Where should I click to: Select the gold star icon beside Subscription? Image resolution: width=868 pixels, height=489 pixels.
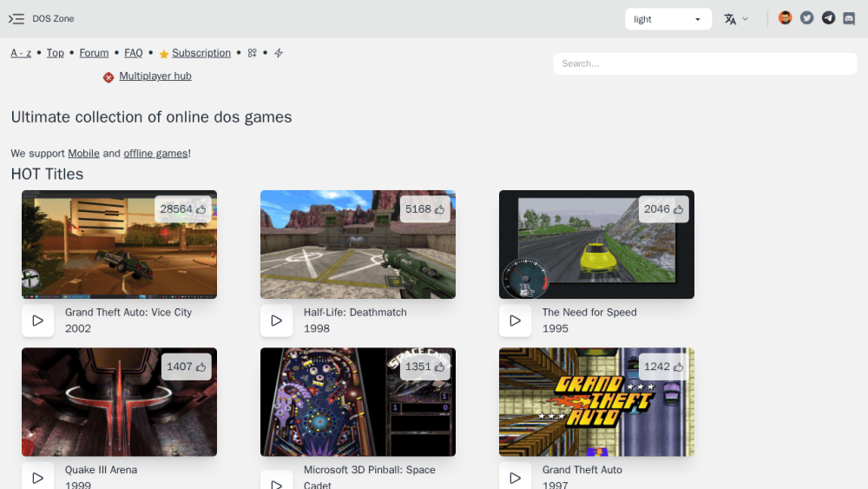pos(164,54)
